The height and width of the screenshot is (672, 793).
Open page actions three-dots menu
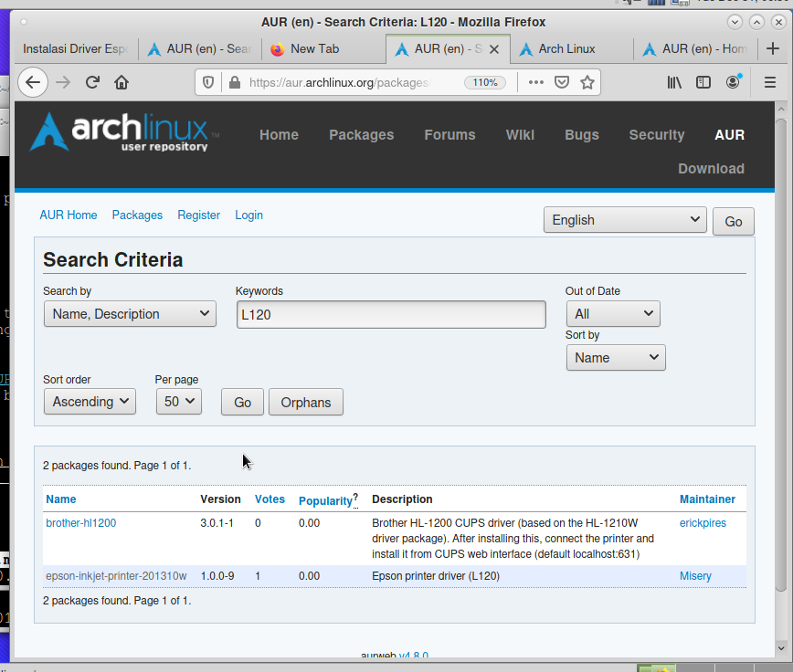coord(536,82)
